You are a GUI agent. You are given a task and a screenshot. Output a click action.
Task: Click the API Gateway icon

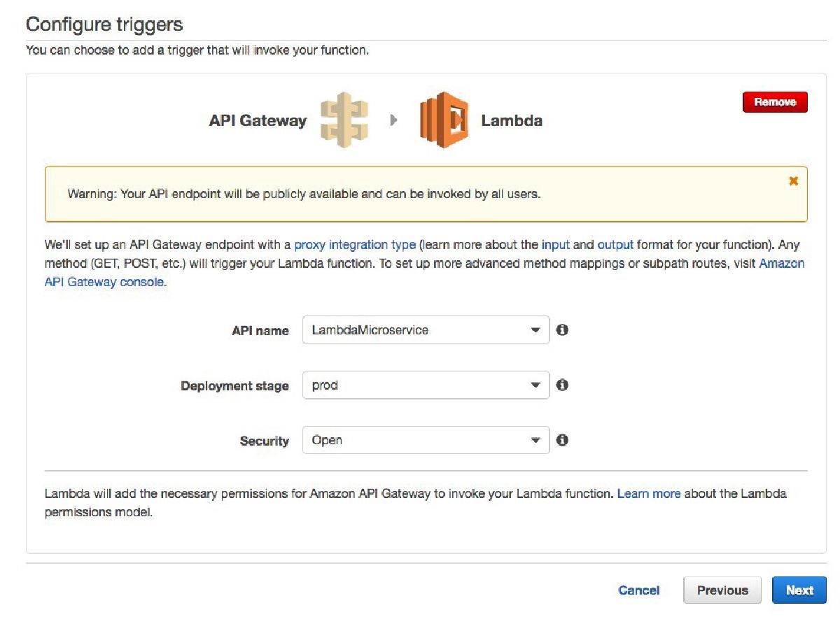click(x=344, y=120)
